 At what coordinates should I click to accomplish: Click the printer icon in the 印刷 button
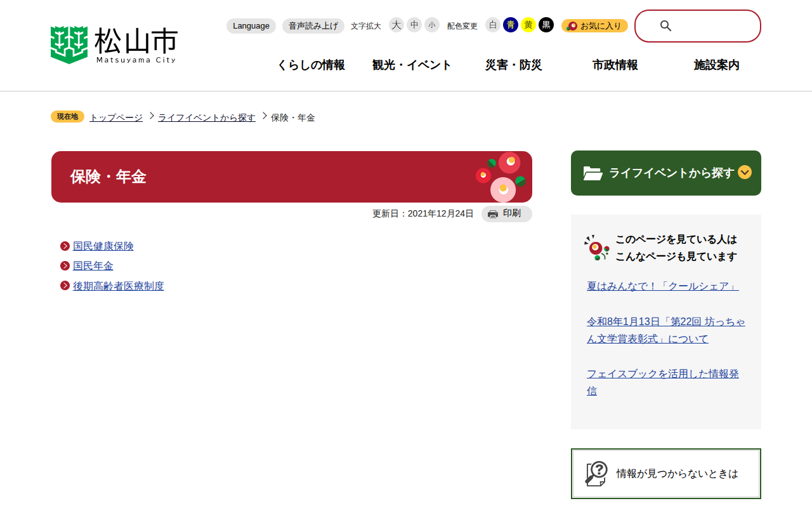[x=493, y=214]
